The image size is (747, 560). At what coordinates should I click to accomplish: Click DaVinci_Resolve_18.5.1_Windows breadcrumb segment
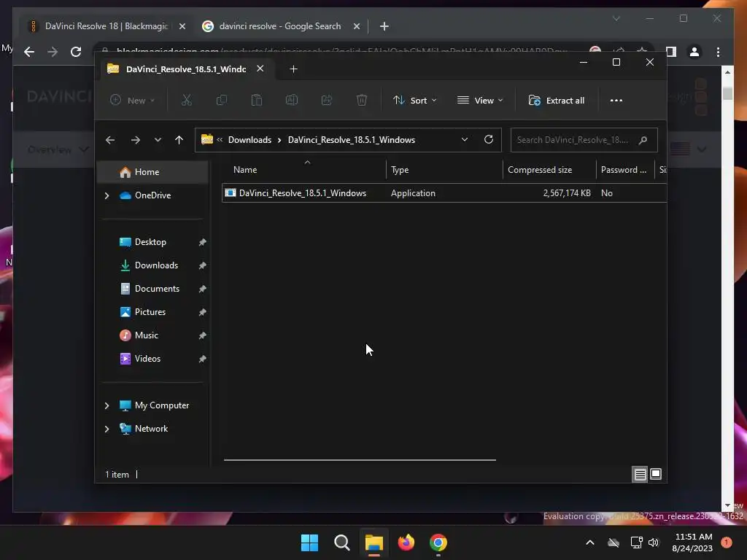[352, 139]
